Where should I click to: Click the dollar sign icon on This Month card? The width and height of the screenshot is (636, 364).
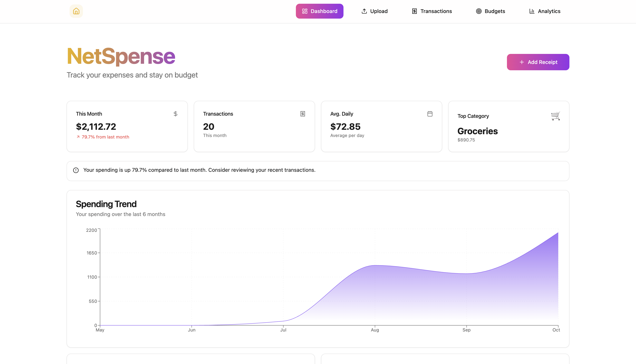pyautogui.click(x=175, y=114)
